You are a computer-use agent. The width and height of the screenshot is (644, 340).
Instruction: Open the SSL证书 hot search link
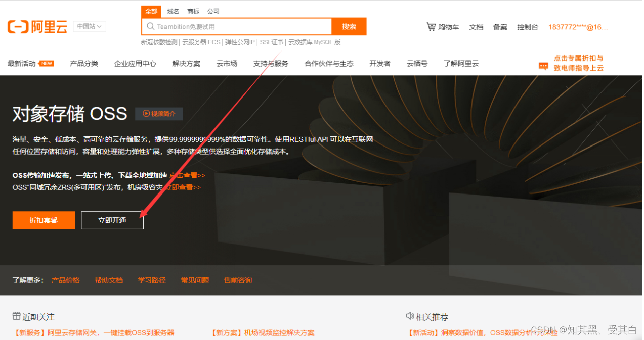point(272,42)
